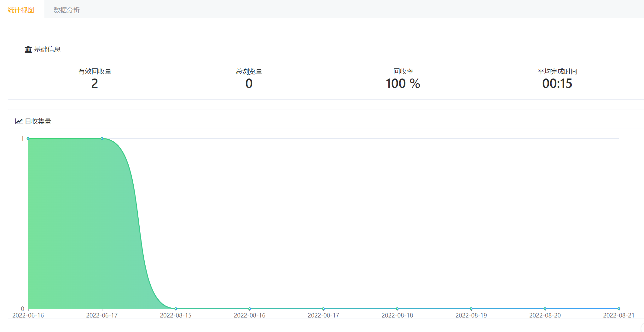
Task: Click the x-axis label 2022-06-16
Action: tap(28, 315)
